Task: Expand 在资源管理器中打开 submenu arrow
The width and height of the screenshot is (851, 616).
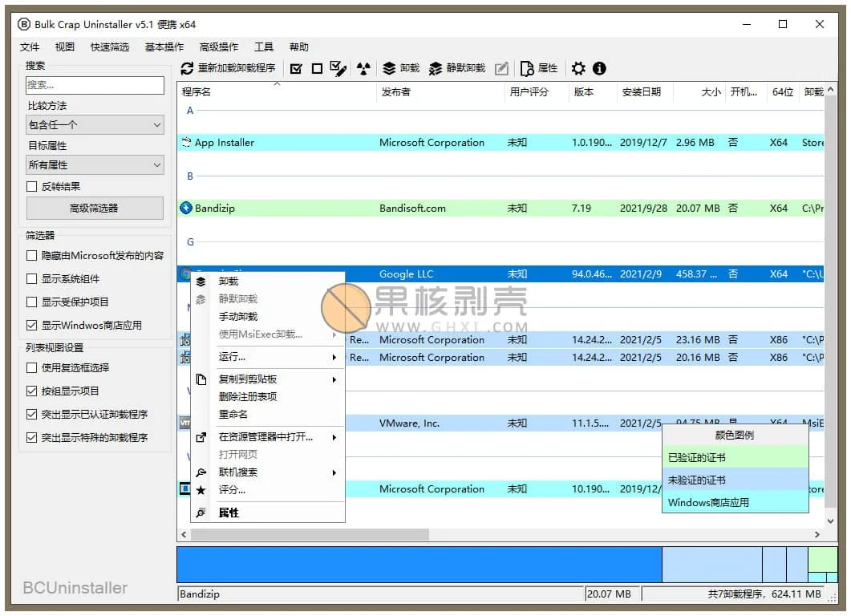Action: (334, 437)
